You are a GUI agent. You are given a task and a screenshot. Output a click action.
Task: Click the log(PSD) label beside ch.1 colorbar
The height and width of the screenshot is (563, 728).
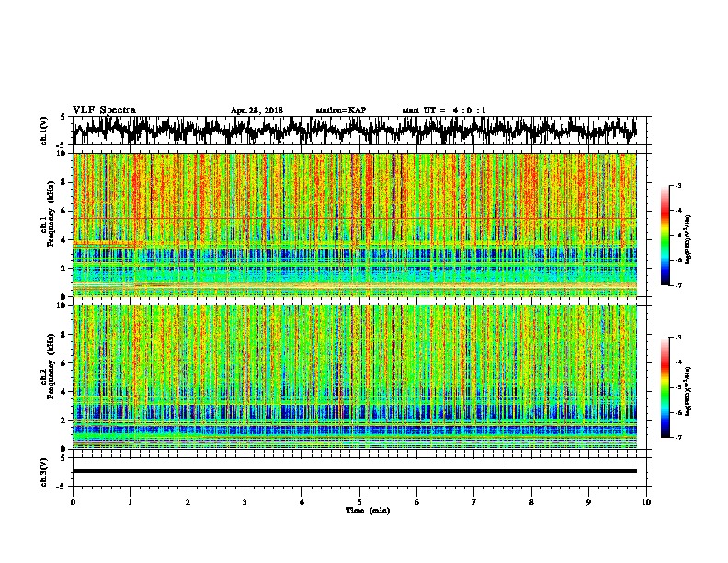688,239
